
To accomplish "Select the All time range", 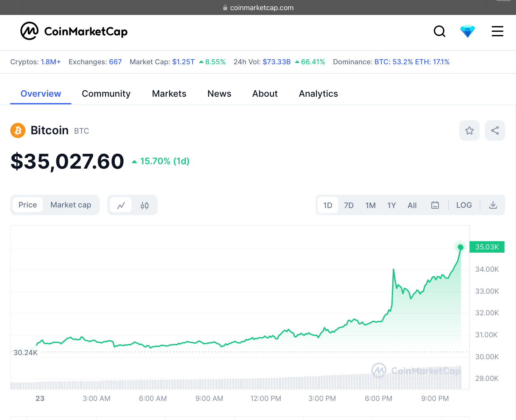I will coord(412,205).
